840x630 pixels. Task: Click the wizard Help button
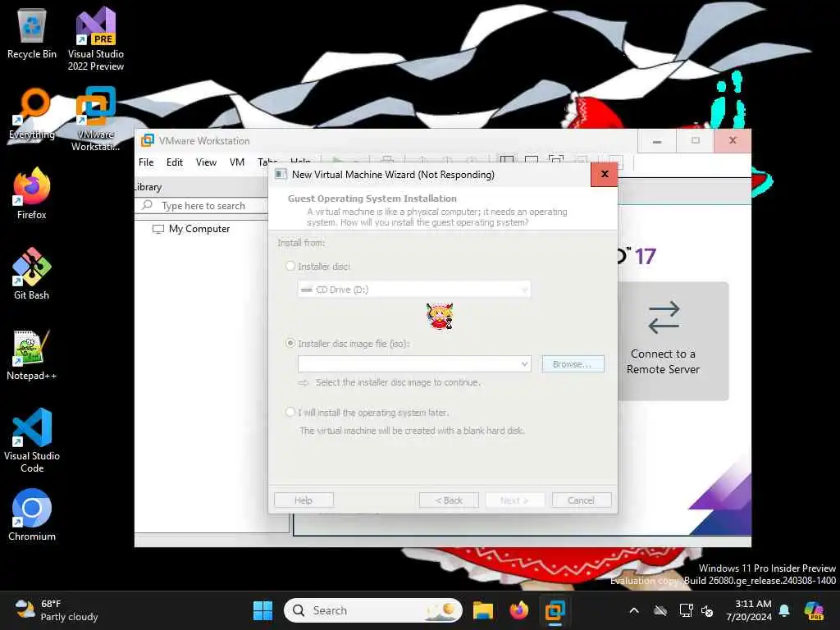click(304, 500)
